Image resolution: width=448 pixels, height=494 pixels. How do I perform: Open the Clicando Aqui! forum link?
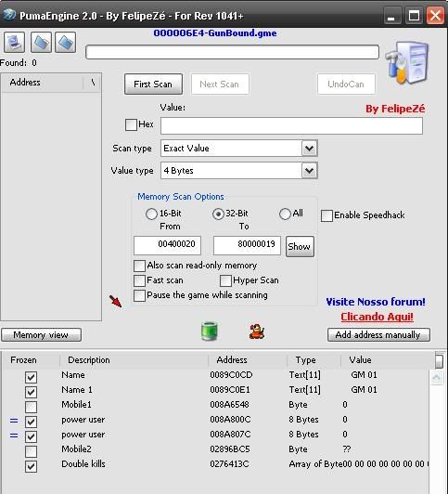click(377, 317)
